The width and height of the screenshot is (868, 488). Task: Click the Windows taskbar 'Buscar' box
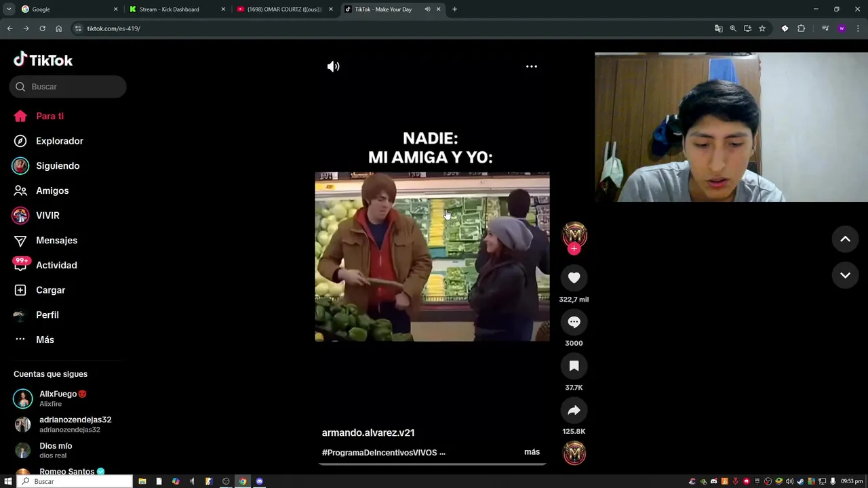(x=75, y=481)
